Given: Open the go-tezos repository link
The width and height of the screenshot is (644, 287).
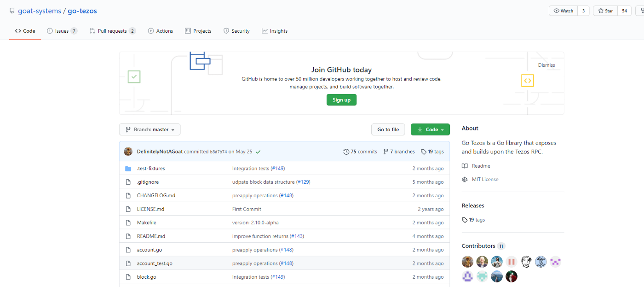Looking at the screenshot, I should 82,11.
